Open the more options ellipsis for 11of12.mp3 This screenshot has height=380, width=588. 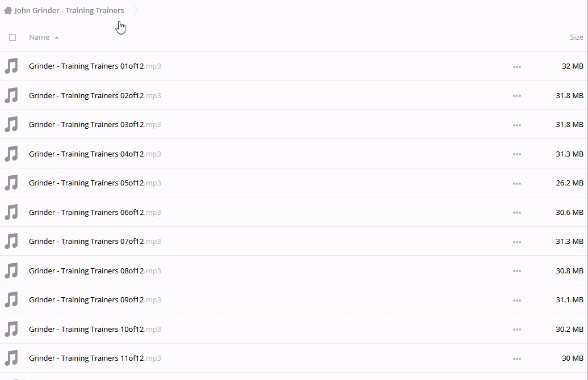tap(516, 358)
